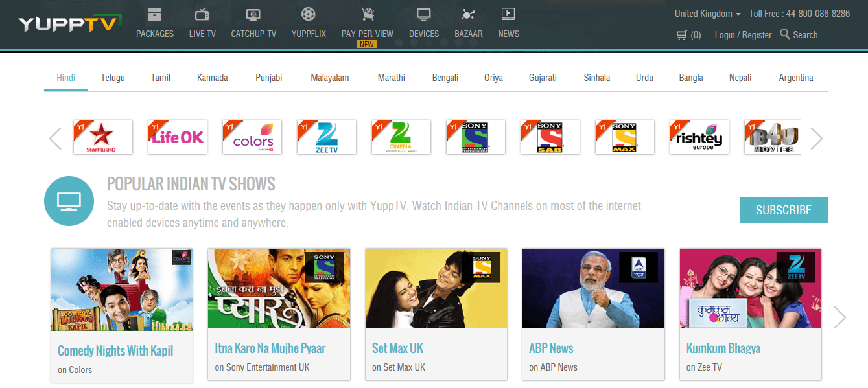
Task: Click the Search magnifier icon
Action: click(x=784, y=34)
